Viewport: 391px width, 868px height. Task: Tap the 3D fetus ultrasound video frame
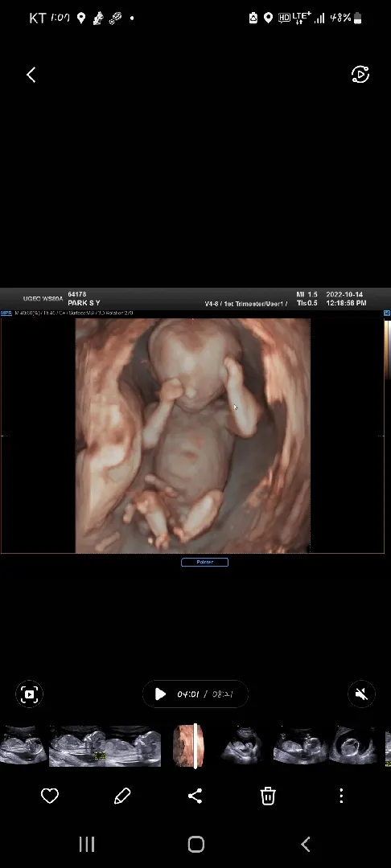[193, 436]
